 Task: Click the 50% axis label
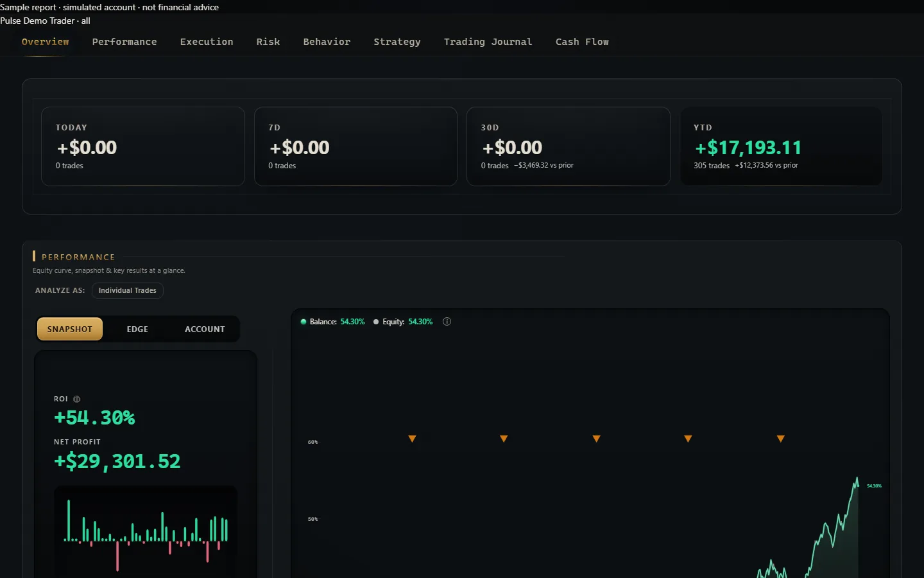(312, 519)
